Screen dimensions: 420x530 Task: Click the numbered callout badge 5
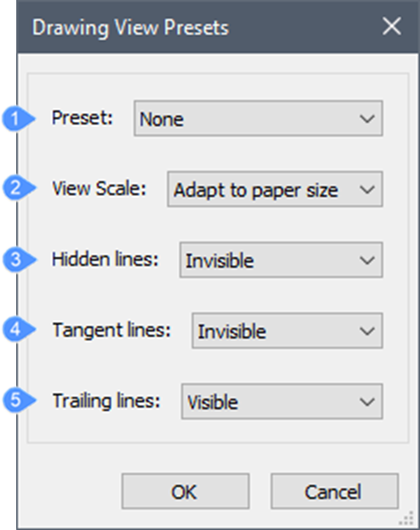(15, 401)
